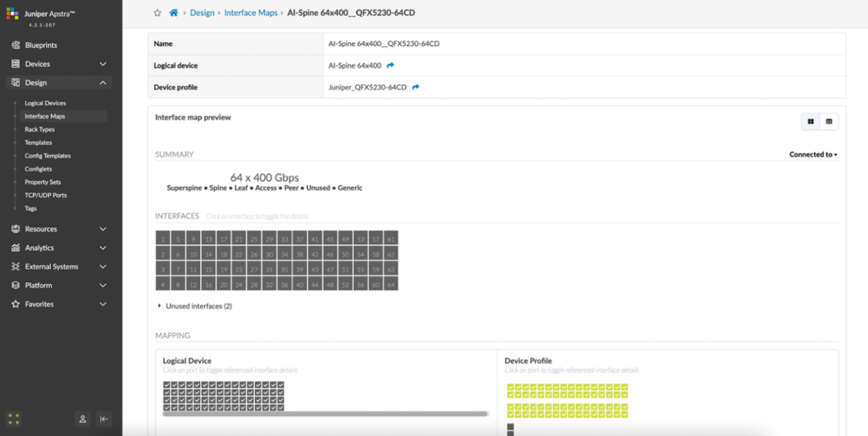Screen dimensions: 868x436
Task: Click the home icon in breadcrumb
Action: pos(174,13)
